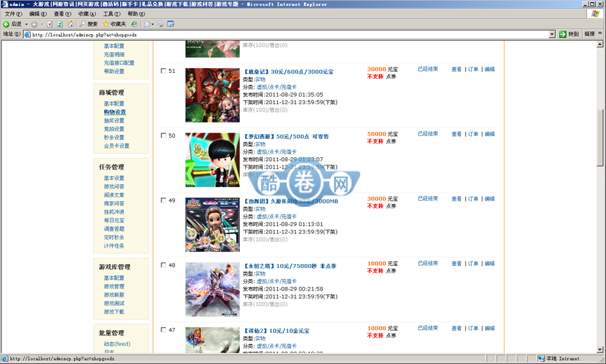This screenshot has width=606, height=364.
Task: Click the IE page icon in the title bar
Action: tap(5, 4)
